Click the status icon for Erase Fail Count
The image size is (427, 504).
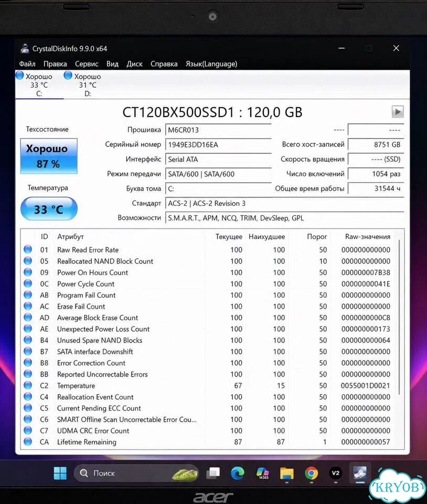coord(28,306)
